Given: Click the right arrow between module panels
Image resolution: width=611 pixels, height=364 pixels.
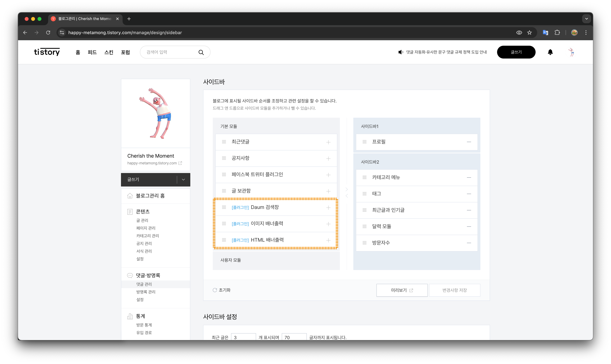Looking at the screenshot, I should click(346, 189).
